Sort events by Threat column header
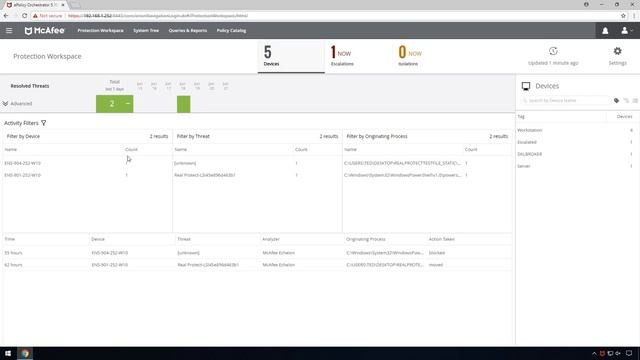The width and height of the screenshot is (640, 360). coord(184,239)
